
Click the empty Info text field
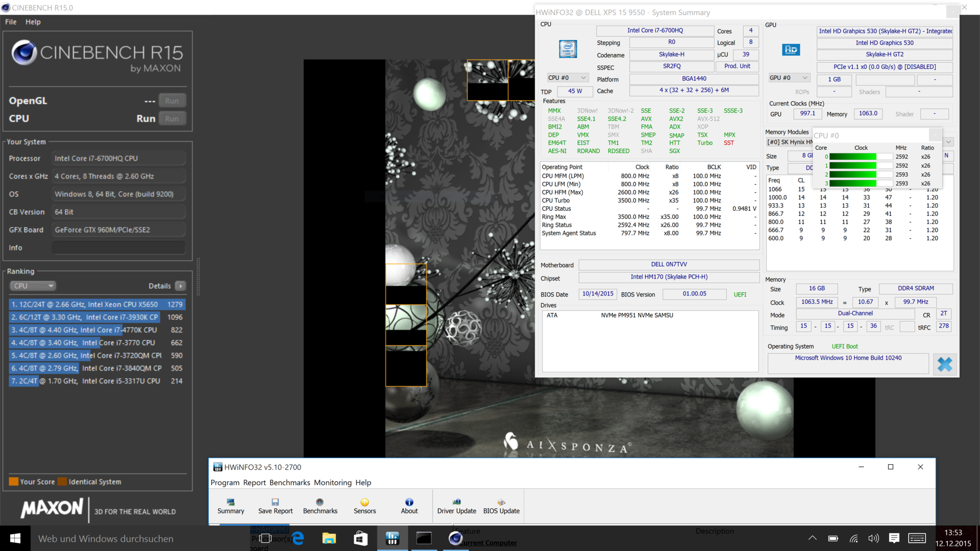[x=118, y=248]
